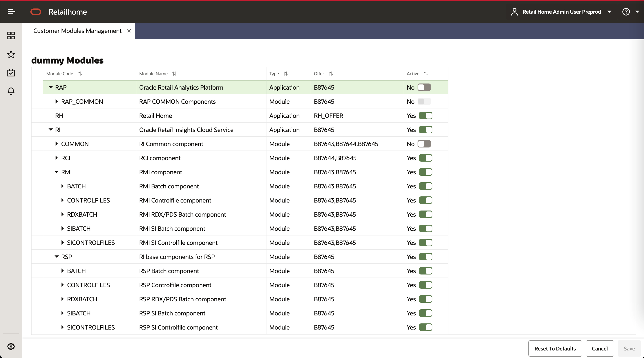Select B87643,B87644,B87645 offer cell
Image resolution: width=644 pixels, height=358 pixels.
(x=357, y=144)
